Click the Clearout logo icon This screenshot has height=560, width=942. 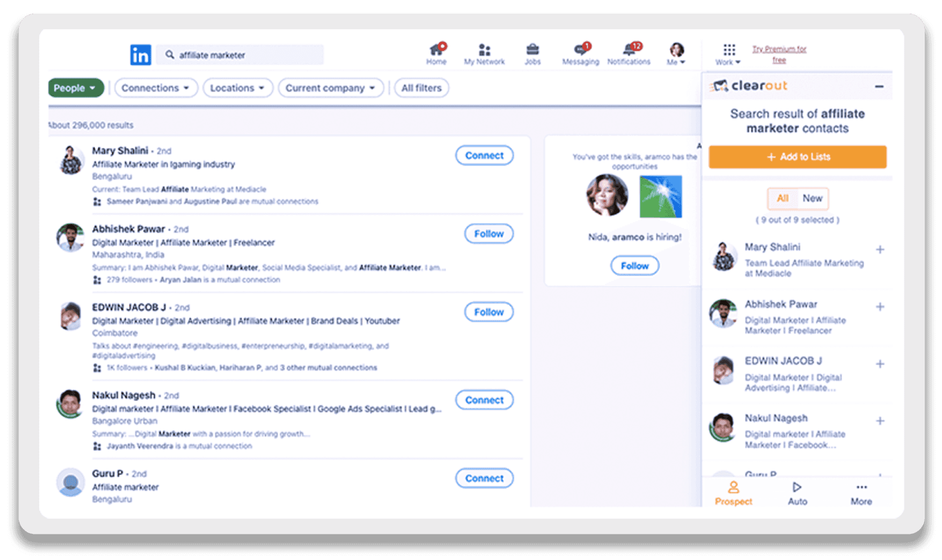[720, 85]
